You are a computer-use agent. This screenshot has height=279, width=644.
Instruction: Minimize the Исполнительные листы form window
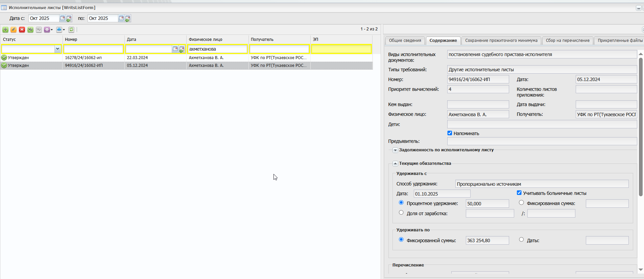(639, 8)
